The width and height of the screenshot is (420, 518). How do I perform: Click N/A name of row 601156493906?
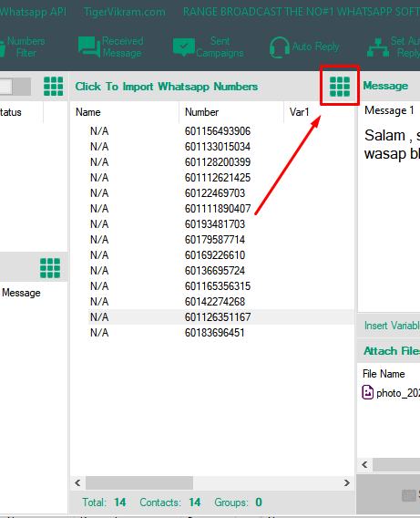(x=99, y=131)
